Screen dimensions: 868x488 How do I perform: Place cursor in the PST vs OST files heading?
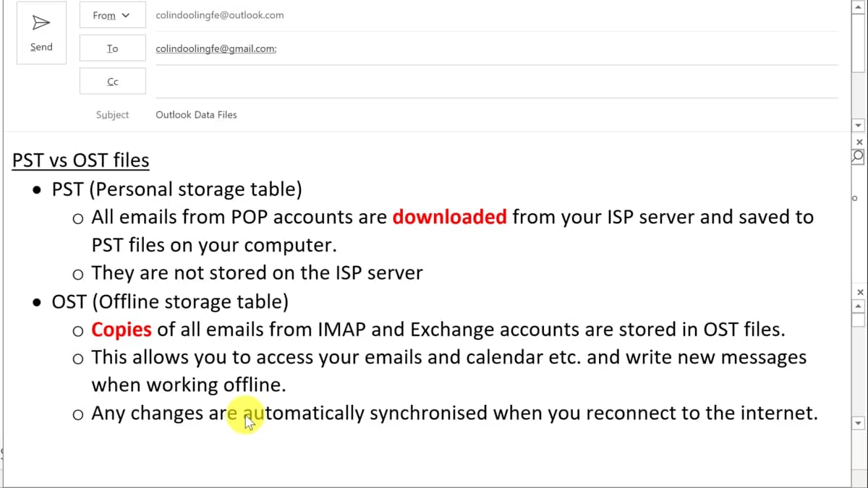[x=80, y=160]
